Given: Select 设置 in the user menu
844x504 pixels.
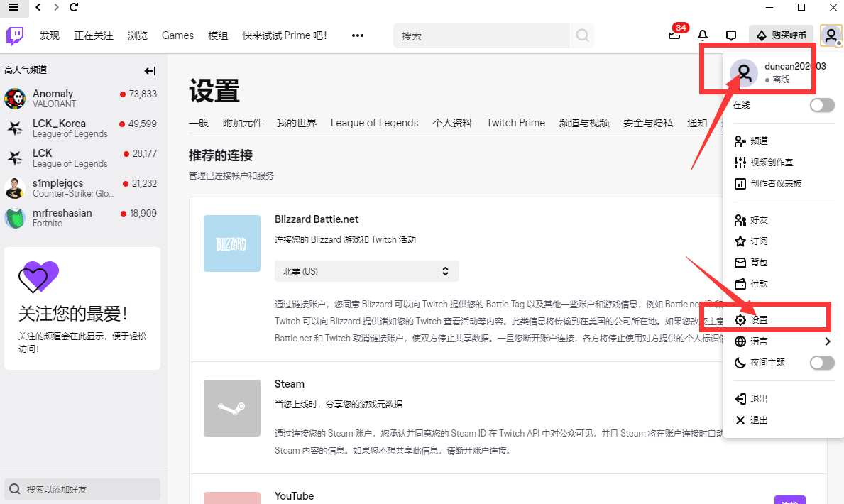Looking at the screenshot, I should [x=759, y=320].
